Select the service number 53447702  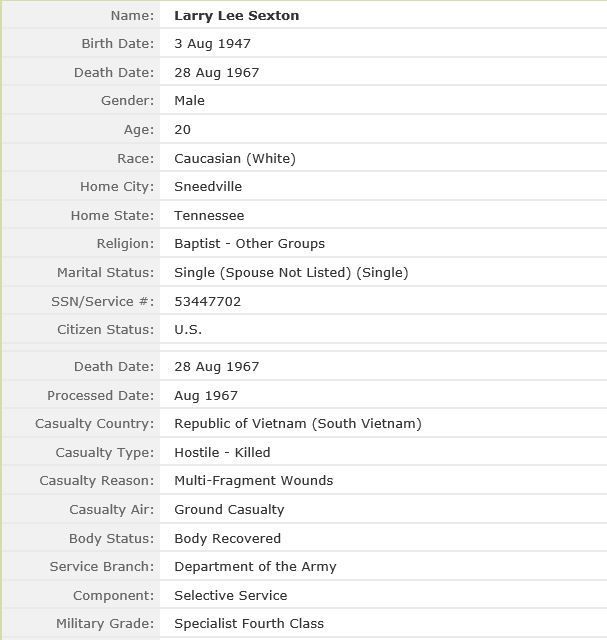click(x=207, y=301)
